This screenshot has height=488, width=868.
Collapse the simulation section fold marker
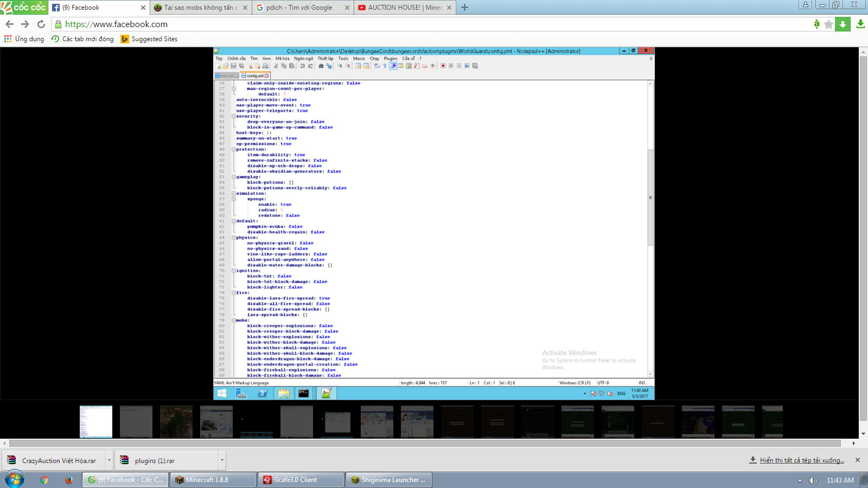click(234, 194)
